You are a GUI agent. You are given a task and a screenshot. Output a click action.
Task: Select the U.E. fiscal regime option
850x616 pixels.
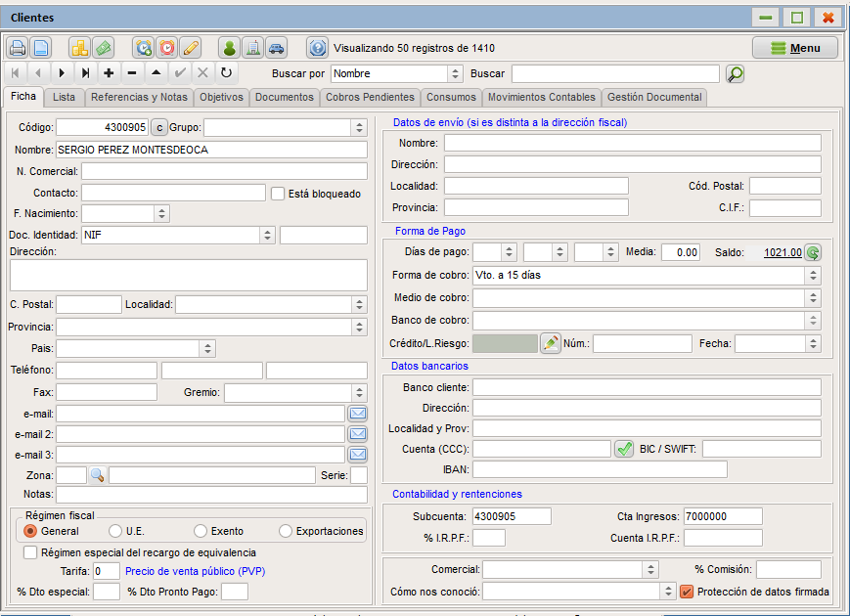click(114, 531)
